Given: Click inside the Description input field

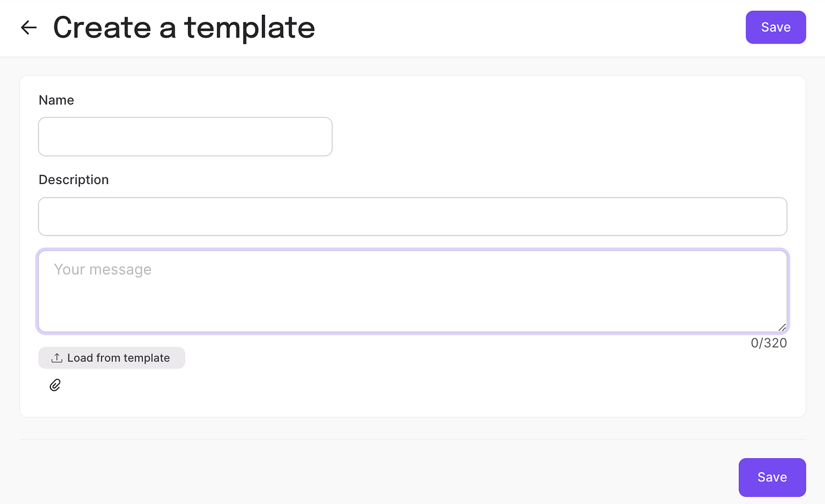Looking at the screenshot, I should tap(412, 216).
